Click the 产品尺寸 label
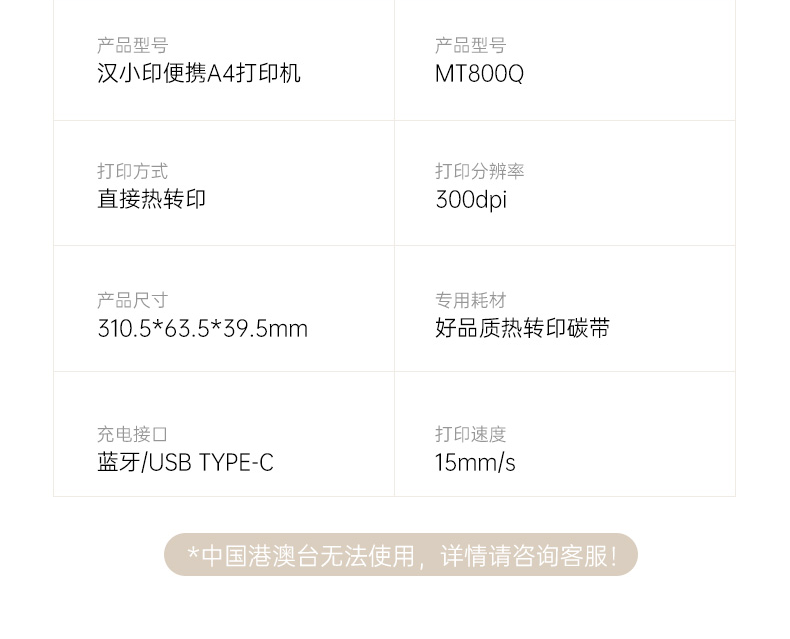This screenshot has width=790, height=639. pyautogui.click(x=132, y=301)
